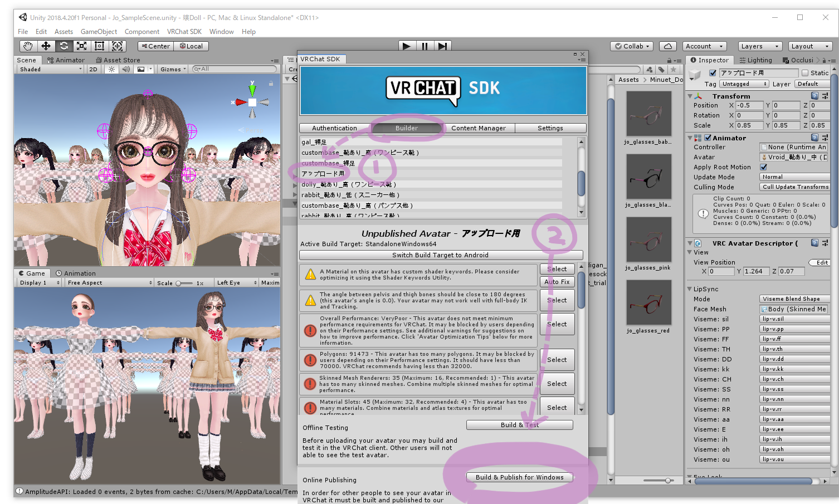Open the Shaded draw mode dropdown

click(x=50, y=69)
